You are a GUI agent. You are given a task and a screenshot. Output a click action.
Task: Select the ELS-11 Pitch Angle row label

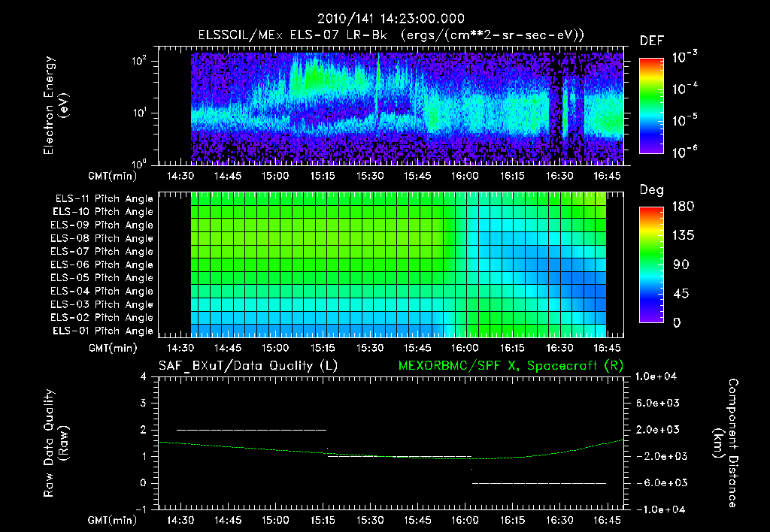click(104, 199)
